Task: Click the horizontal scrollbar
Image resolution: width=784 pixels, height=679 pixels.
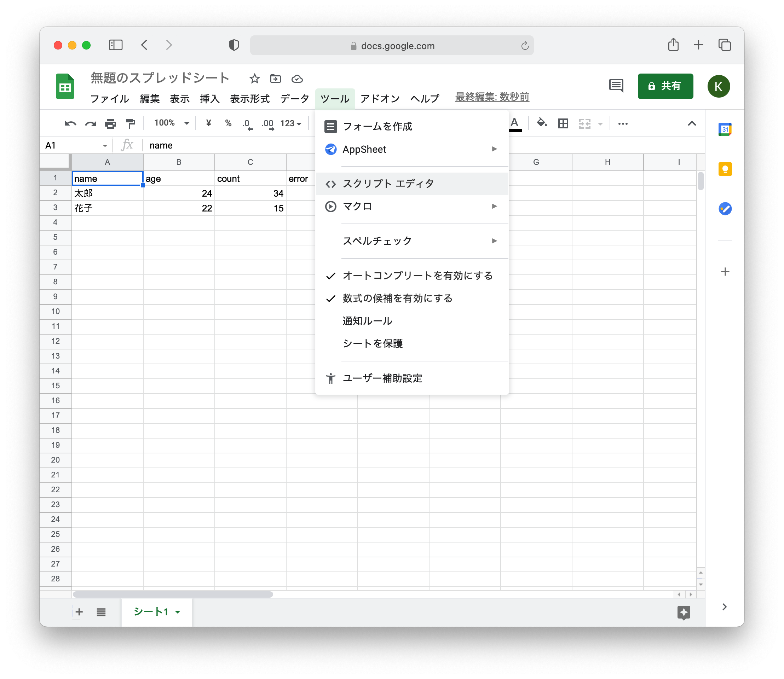Action: (x=173, y=594)
